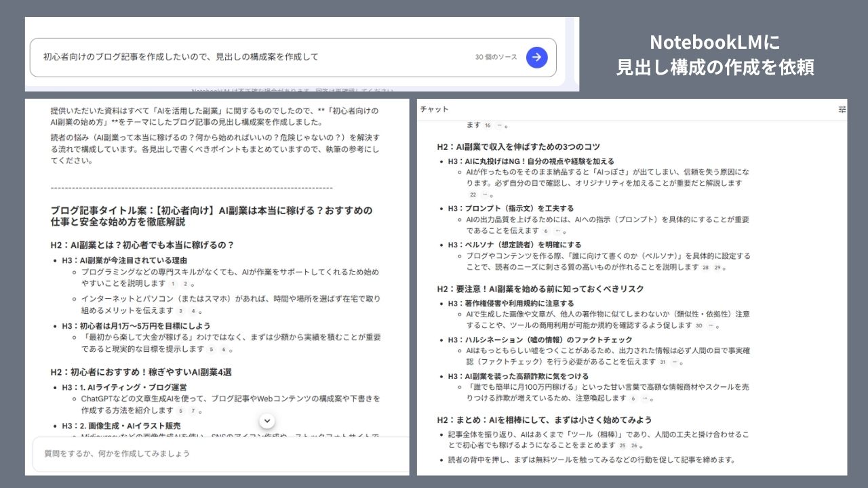Viewport: 868px width, 488px height.
Task: Click H3：プロンプト（指示文）を工夫する
Action: tap(511, 209)
